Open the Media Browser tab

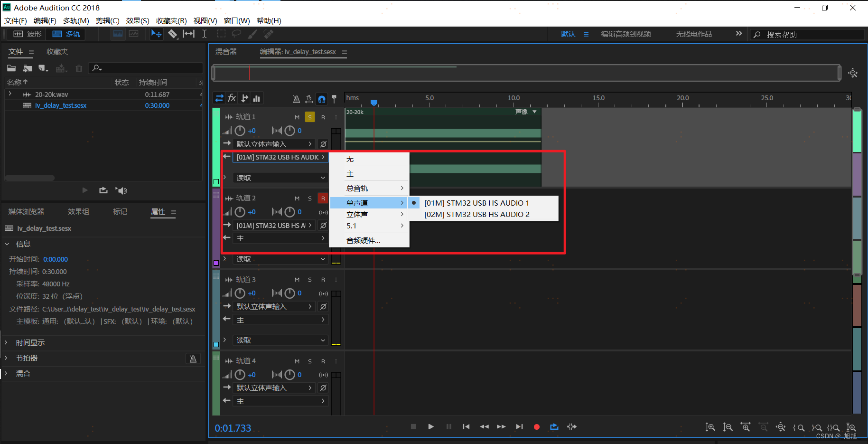(x=26, y=212)
